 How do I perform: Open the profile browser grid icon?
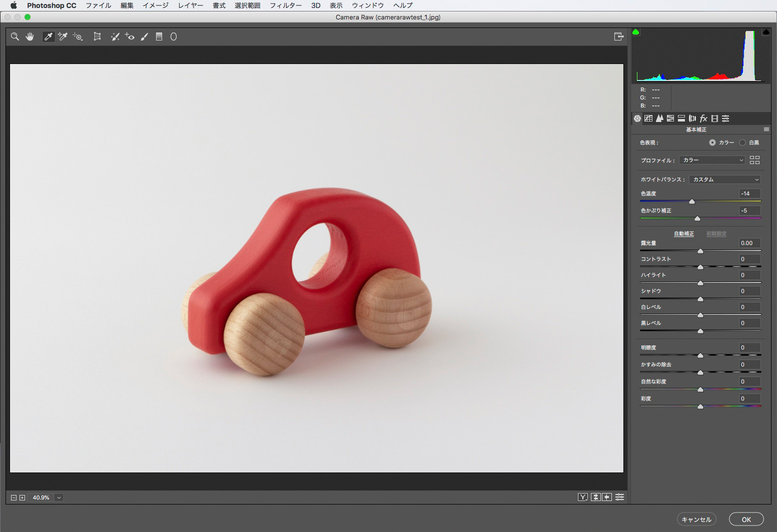[x=754, y=160]
